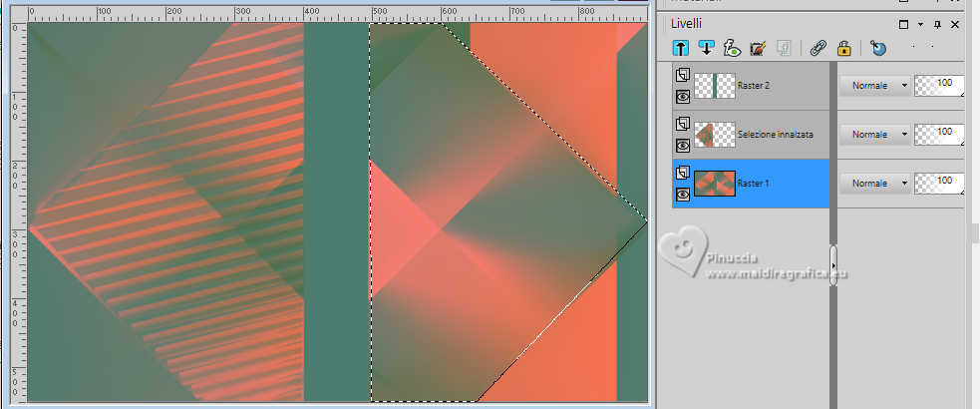980x409 pixels.
Task: Open Livelli panel options arrow
Action: tap(920, 24)
